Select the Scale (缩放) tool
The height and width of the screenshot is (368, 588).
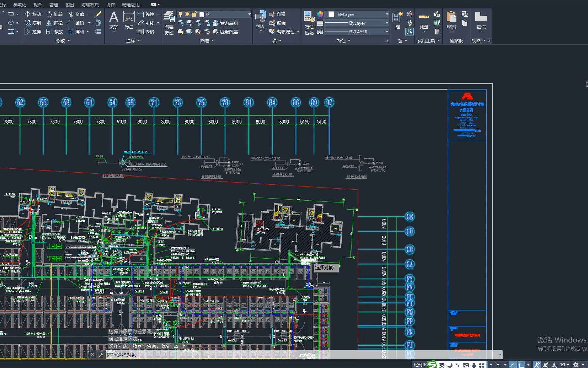pos(54,32)
